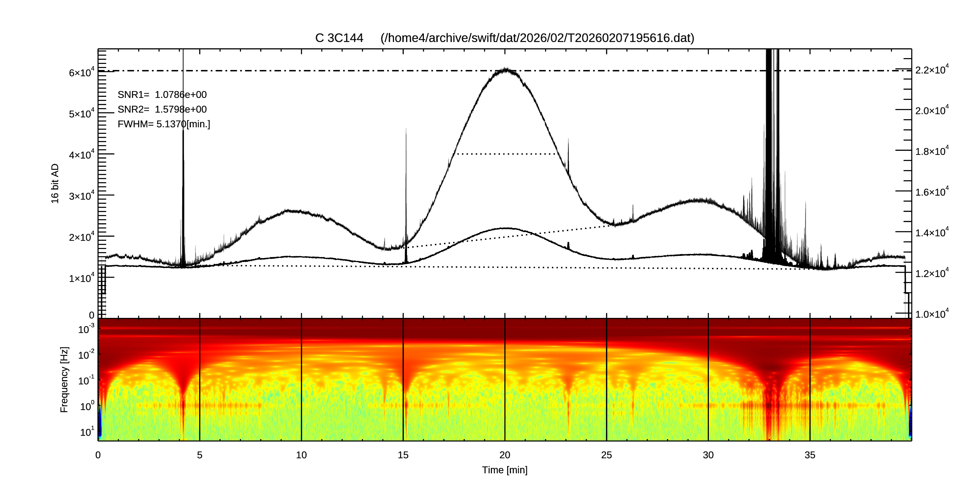Click the smaller lower curve's peak at 20 minutes

tap(505, 228)
